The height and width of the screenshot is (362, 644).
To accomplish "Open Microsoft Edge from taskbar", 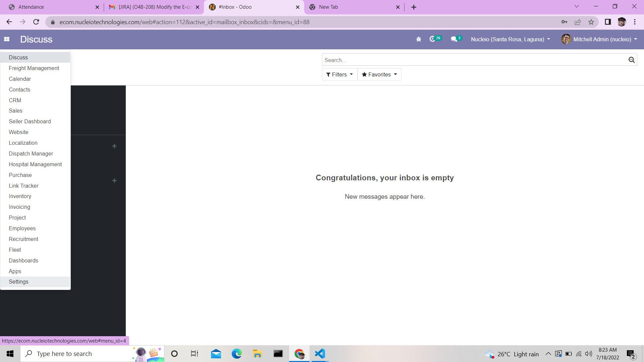I will click(237, 354).
